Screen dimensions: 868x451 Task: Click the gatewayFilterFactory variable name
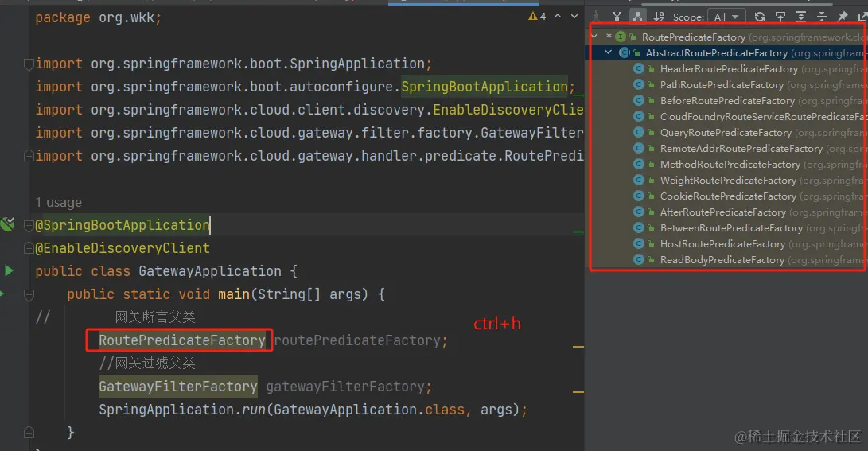coord(345,387)
